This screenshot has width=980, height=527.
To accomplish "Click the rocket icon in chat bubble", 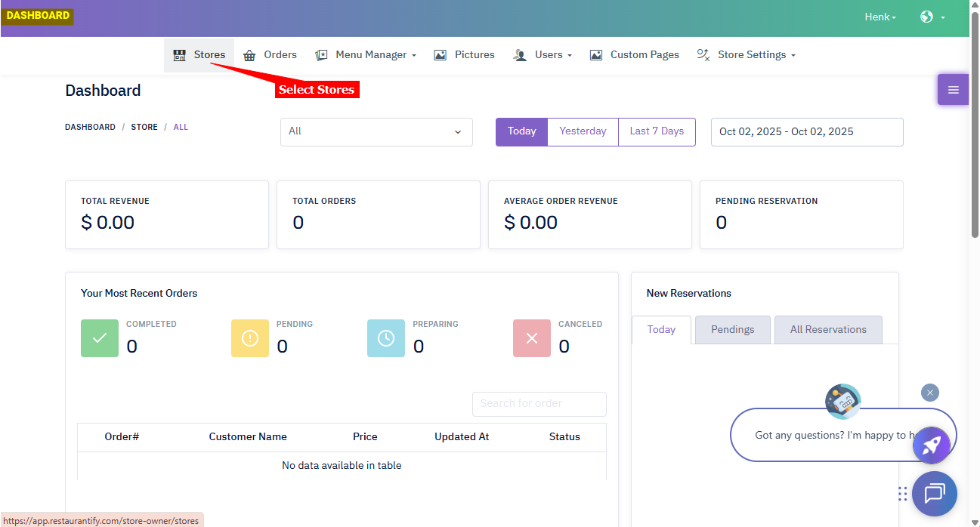I will click(x=931, y=445).
